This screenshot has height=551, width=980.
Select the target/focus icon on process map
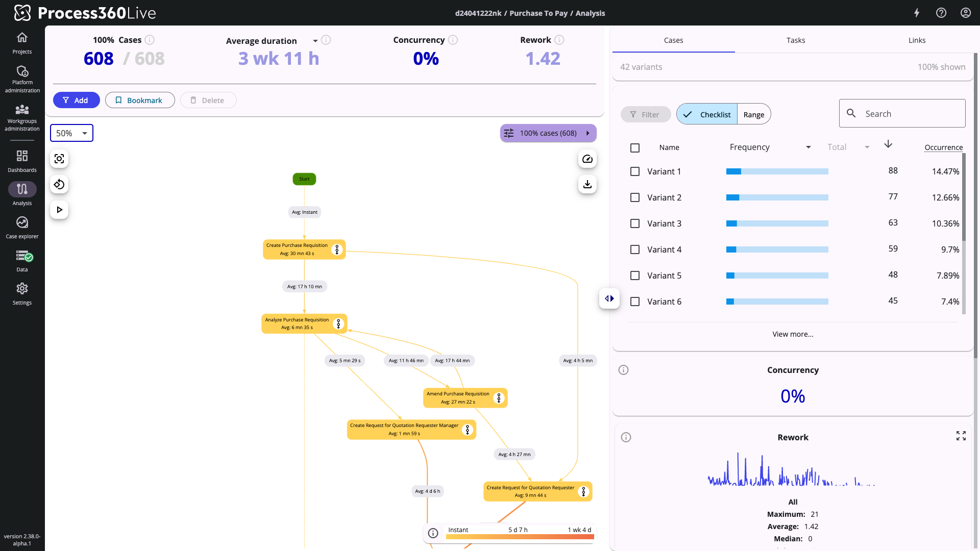coord(60,159)
